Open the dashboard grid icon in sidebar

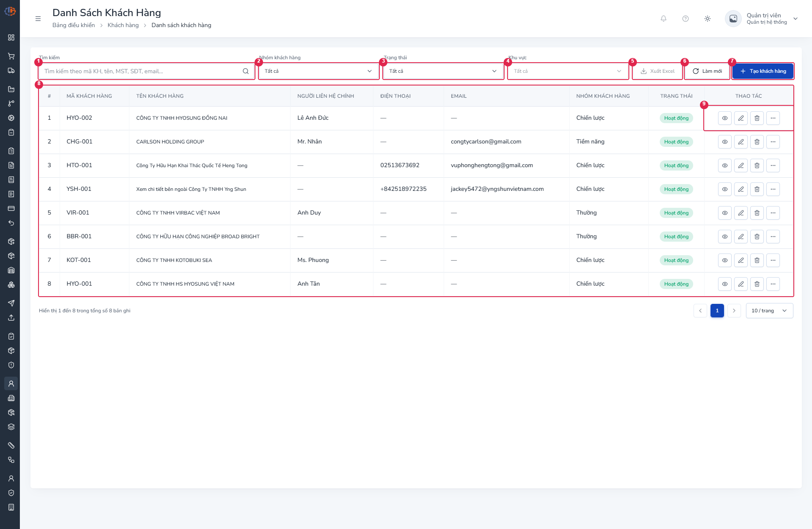point(11,37)
